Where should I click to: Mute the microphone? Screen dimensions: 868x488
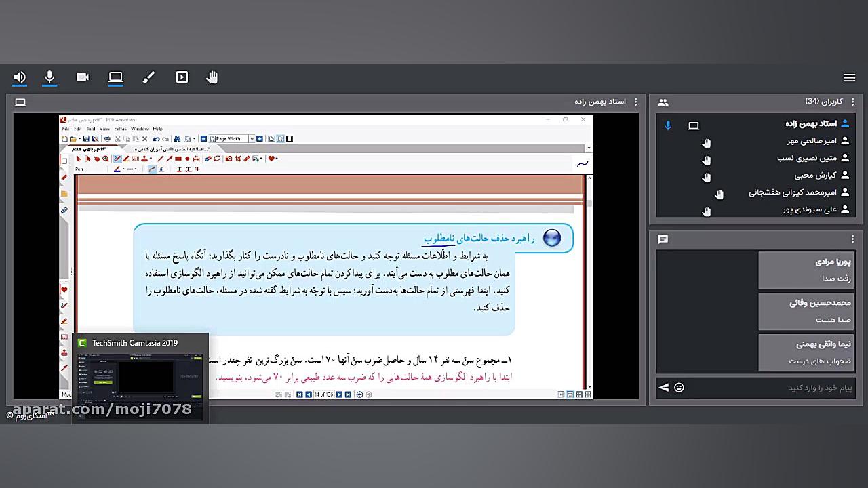(50, 77)
